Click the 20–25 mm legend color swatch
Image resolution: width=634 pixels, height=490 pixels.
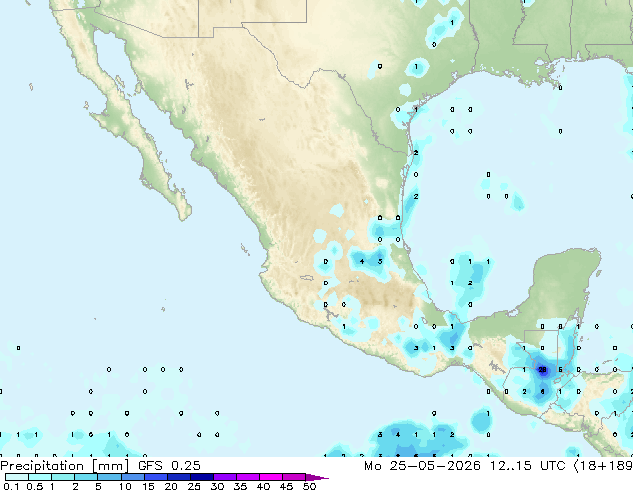(178, 477)
